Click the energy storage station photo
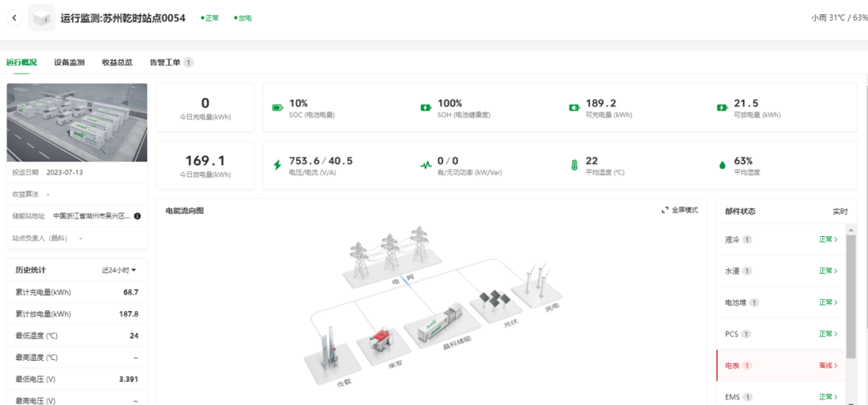 click(x=77, y=123)
